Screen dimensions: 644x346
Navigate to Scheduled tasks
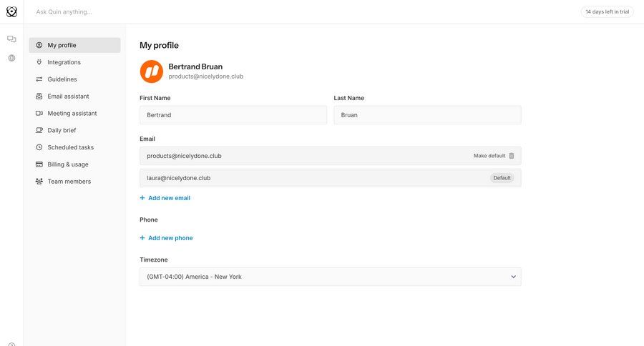pyautogui.click(x=70, y=147)
